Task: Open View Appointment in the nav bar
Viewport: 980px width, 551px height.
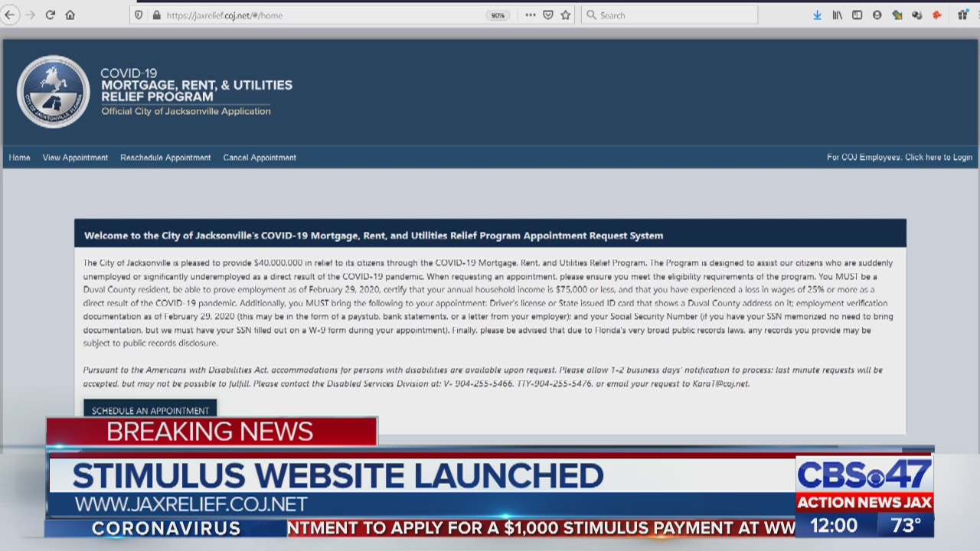Action: coord(75,158)
